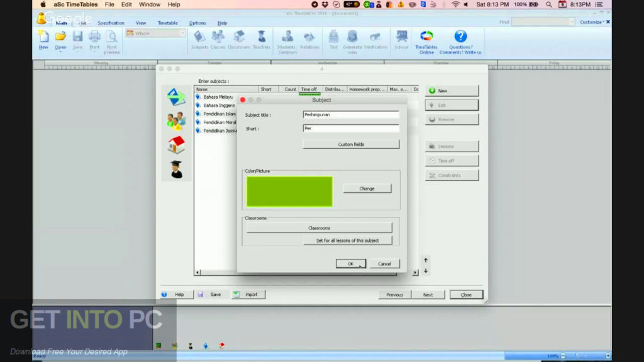Open the Edit menu in menu bar

[x=126, y=4]
